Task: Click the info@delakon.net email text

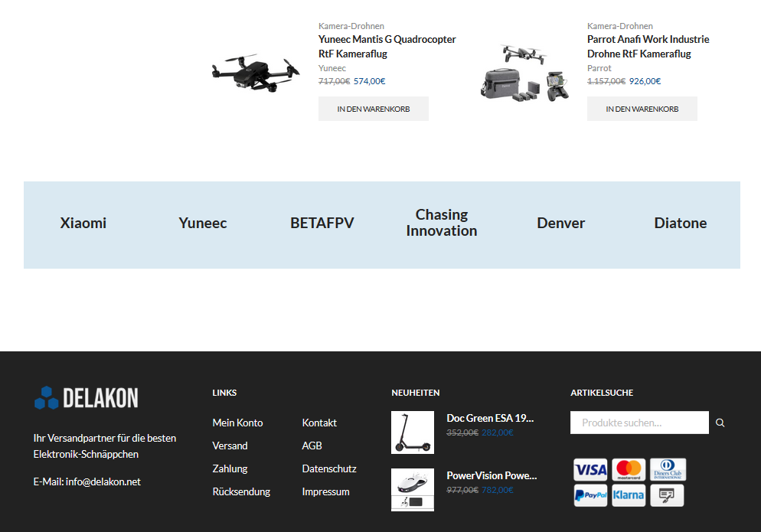Action: [103, 481]
